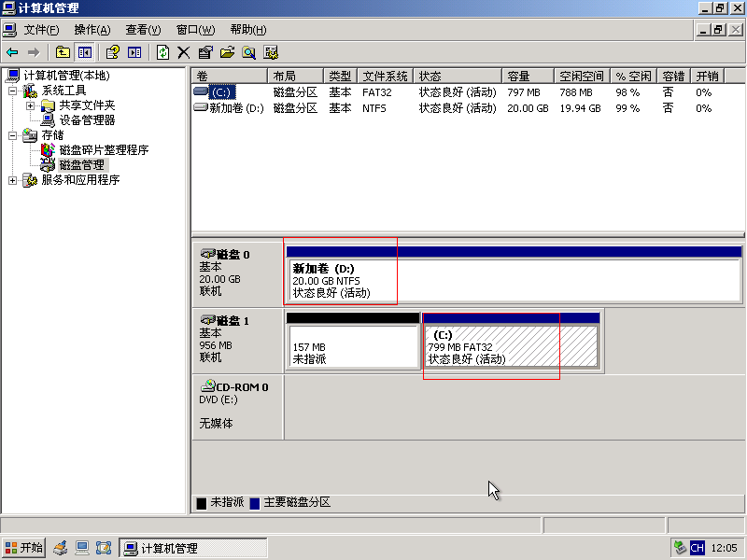Click the 磁盘管理 tree icon
This screenshot has height=560, width=747.
48,165
